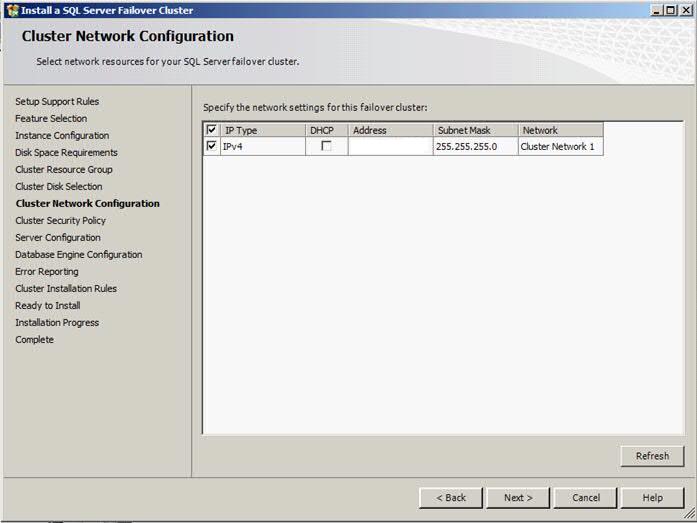Click the SQL Server setup title bar icon

coord(12,10)
